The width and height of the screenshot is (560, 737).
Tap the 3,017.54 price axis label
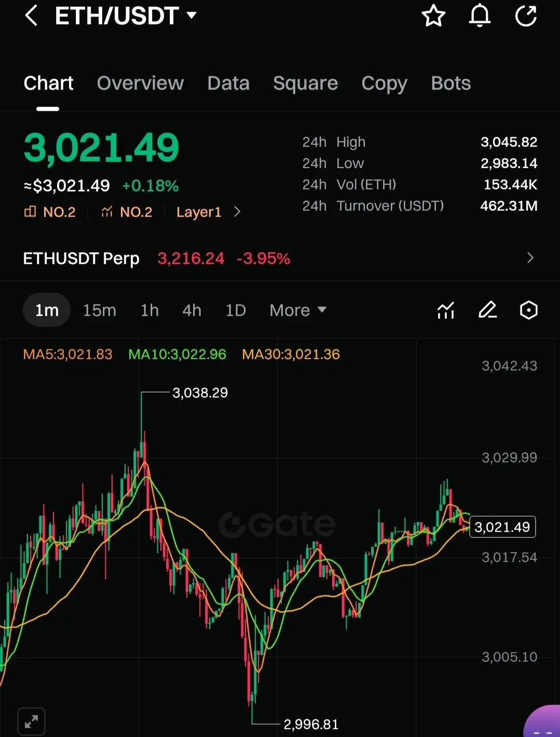pyautogui.click(x=509, y=557)
